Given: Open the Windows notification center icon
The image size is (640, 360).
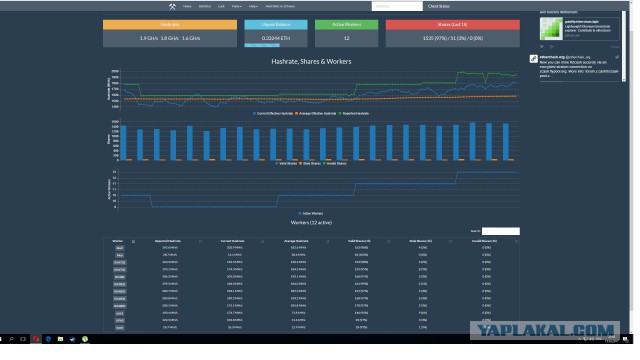Looking at the screenshot, I should point(625,339).
